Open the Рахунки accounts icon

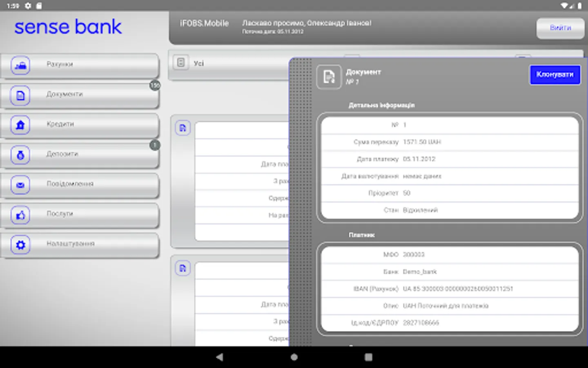20,65
